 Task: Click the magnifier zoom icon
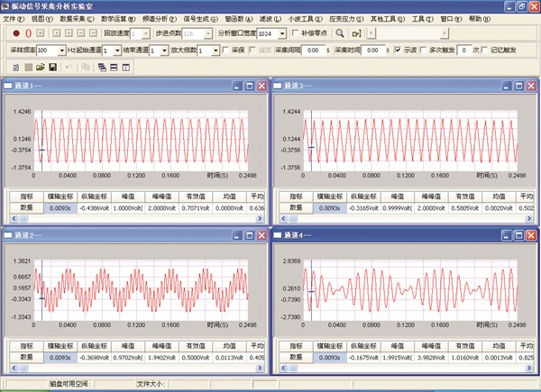340,33
